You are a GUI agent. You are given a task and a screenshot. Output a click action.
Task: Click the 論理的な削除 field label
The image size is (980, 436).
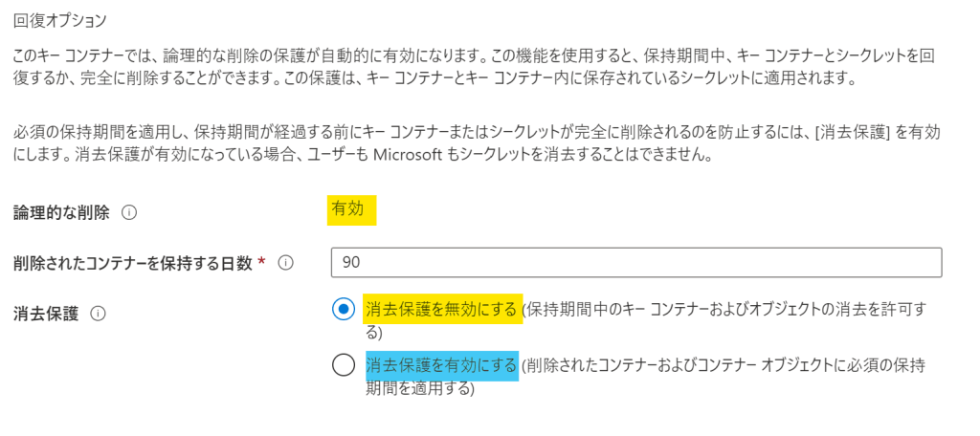pyautogui.click(x=62, y=212)
